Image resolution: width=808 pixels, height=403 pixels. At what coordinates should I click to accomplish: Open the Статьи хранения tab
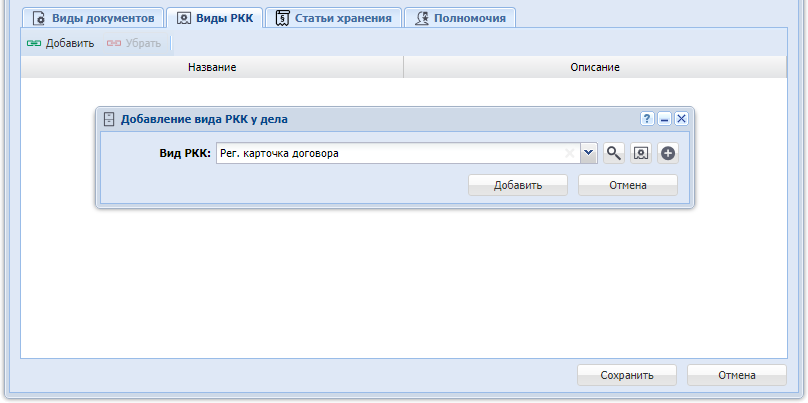click(x=333, y=19)
